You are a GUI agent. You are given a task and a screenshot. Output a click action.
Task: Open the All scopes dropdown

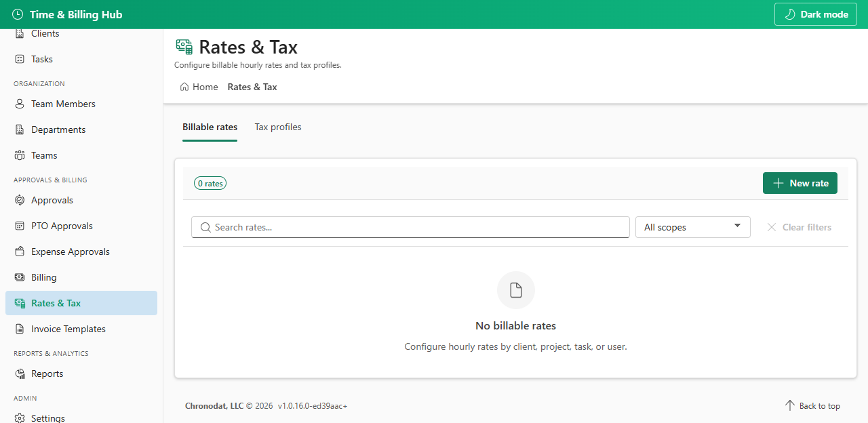point(692,227)
